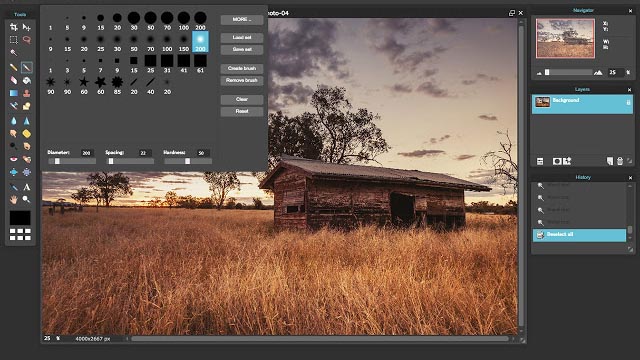Screen dimensions: 640x360
Task: Click the Diameter value field
Action: coord(87,153)
